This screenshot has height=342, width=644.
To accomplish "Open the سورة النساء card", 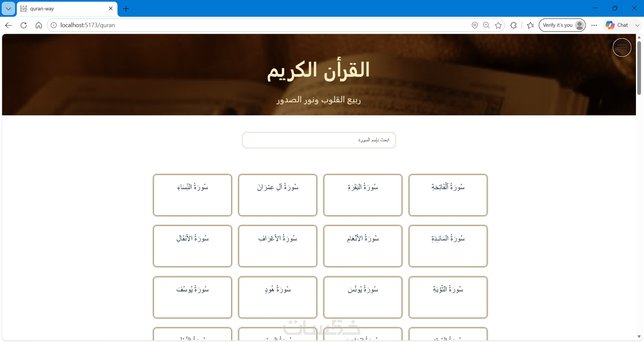I will (193, 195).
